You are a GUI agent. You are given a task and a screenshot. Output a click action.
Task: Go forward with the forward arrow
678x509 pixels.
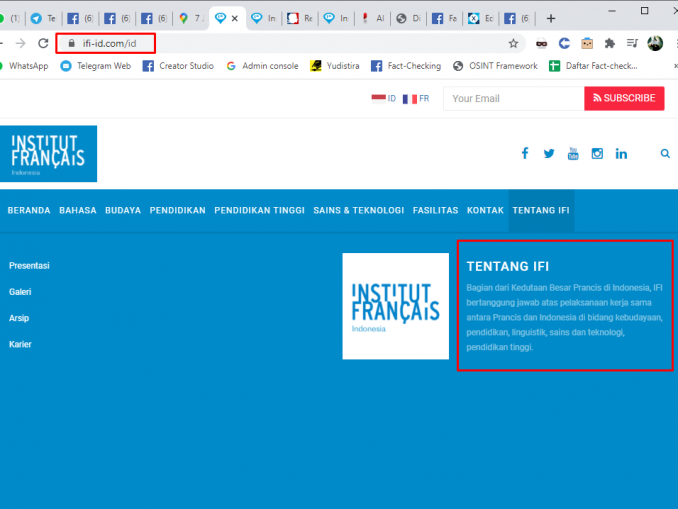20,43
